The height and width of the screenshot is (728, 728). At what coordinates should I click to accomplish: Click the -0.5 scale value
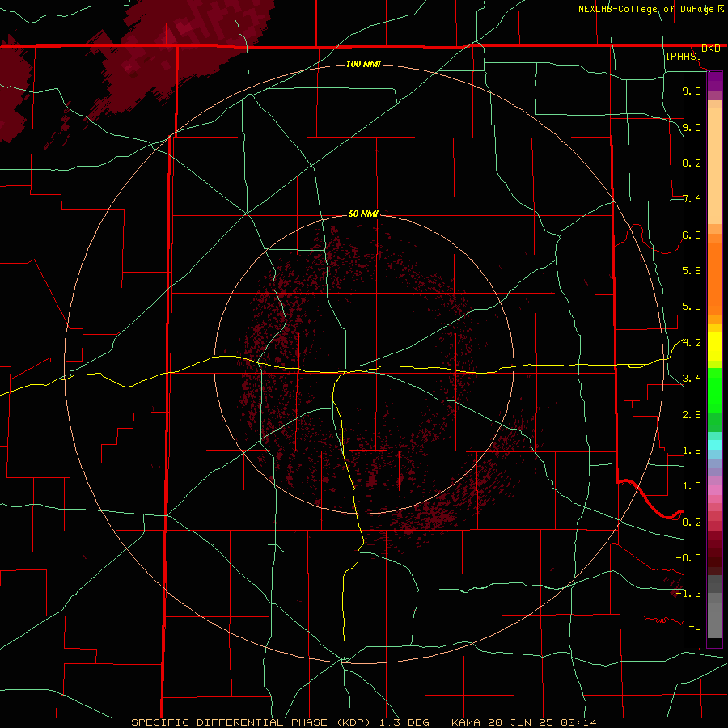coord(688,558)
